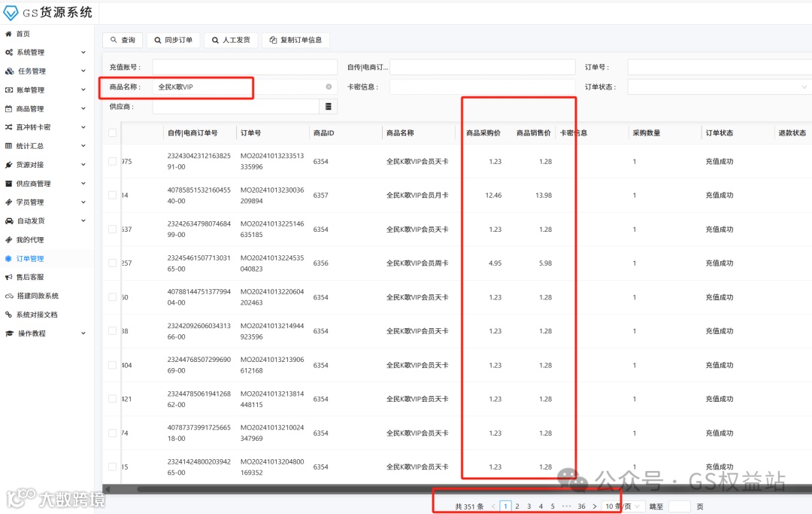The image size is (812, 514).
Task: Clear the 商品名称 field with the X icon
Action: (329, 87)
